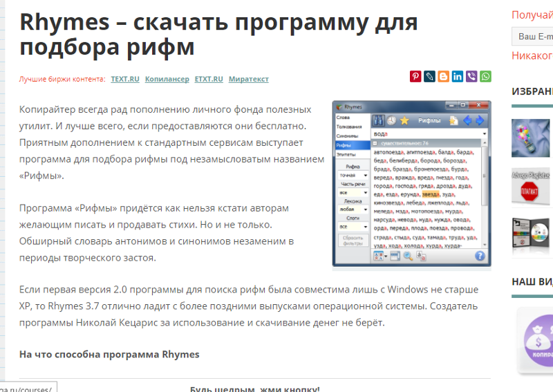Screen dimensions: 553x392
Task: Click the yellow star favorites icon
Action: pos(404,121)
